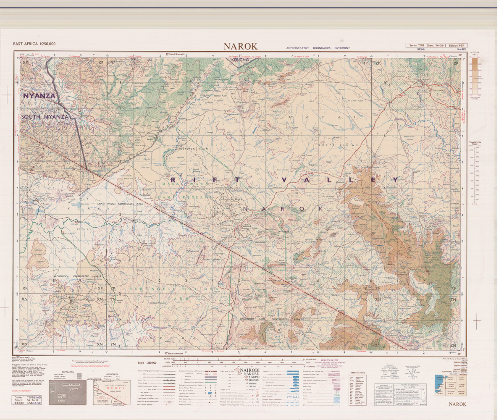Click the ABBREVIATIONS table heading

click(x=358, y=373)
